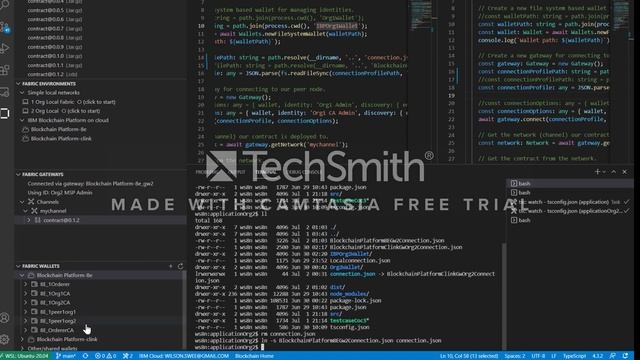The width and height of the screenshot is (640, 360).
Task: Expand the 8E_1Org1CA wallet
Action: point(25,293)
